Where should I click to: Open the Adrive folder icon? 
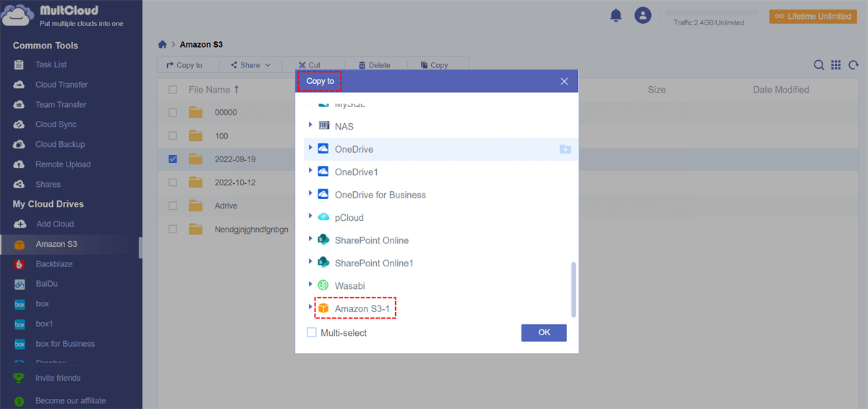coord(195,205)
